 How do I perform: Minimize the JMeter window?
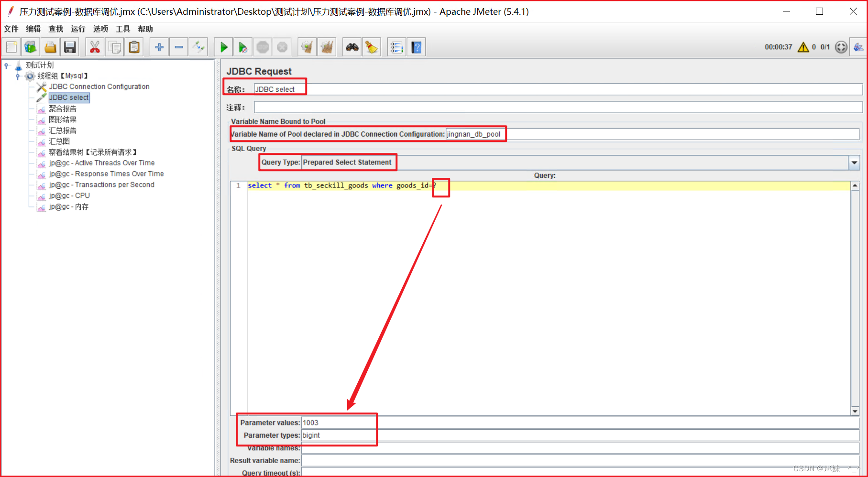[786, 11]
